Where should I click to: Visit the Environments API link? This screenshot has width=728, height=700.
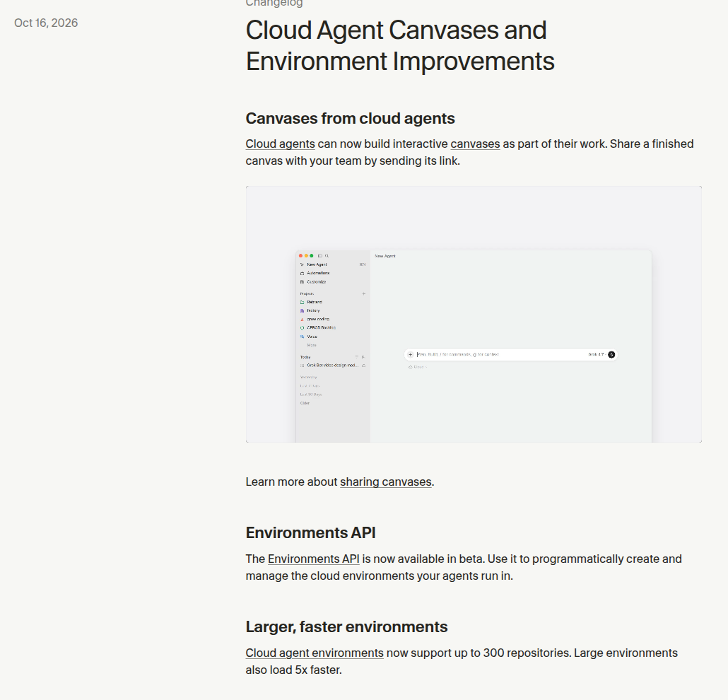click(313, 559)
